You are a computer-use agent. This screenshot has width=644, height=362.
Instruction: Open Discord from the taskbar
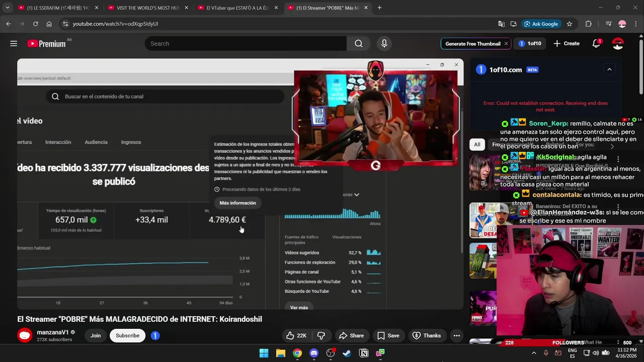[314, 353]
